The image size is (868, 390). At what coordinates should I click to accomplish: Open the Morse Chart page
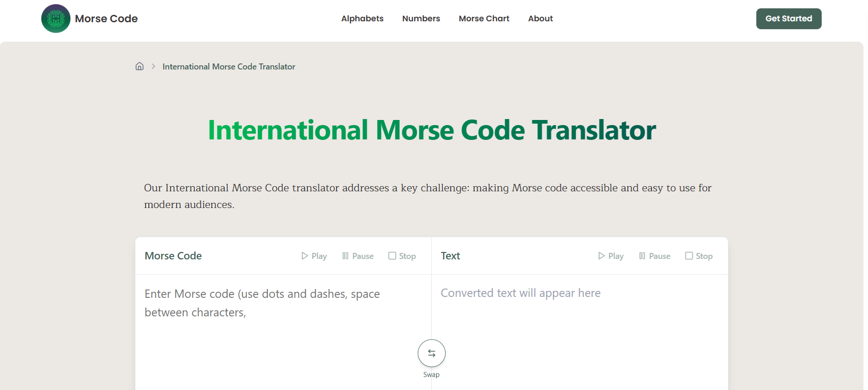click(484, 19)
